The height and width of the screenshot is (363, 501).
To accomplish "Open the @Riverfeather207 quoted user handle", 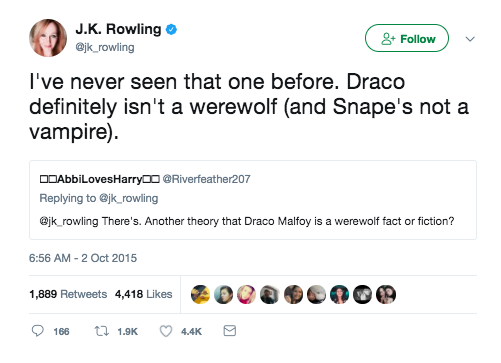I will 206,179.
